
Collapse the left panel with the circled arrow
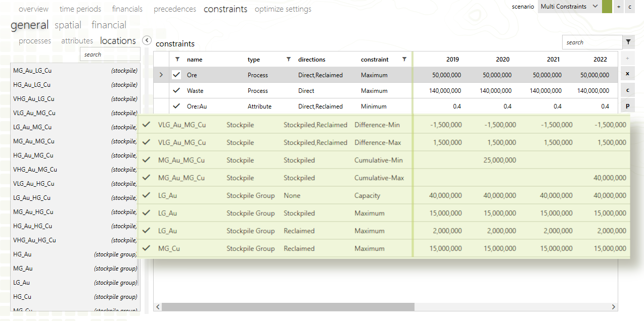[x=147, y=40]
